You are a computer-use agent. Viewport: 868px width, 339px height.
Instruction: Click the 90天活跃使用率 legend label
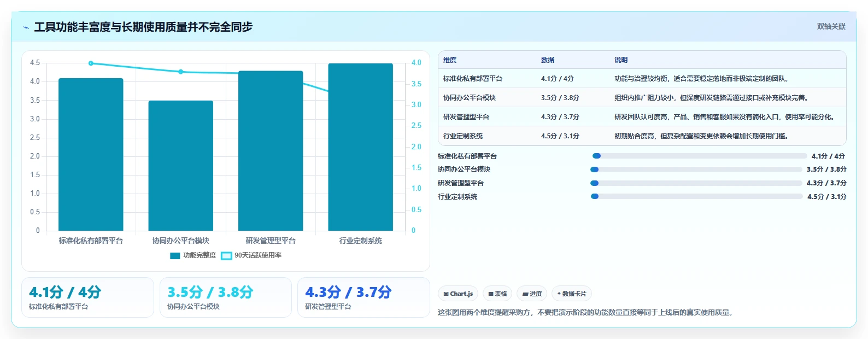[x=258, y=255]
